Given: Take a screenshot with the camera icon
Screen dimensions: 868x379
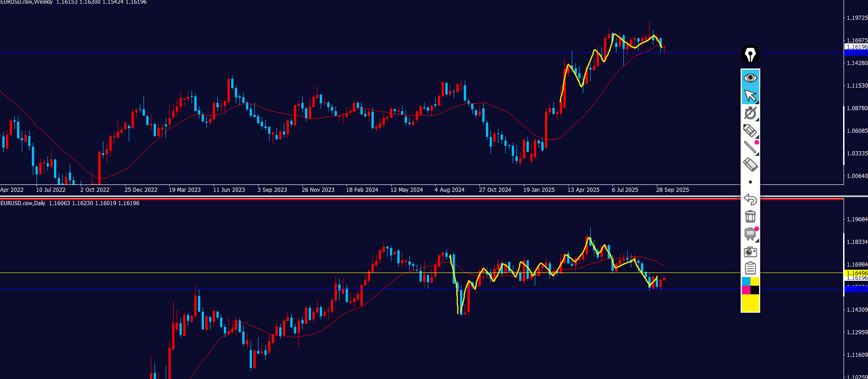Looking at the screenshot, I should pos(750,252).
